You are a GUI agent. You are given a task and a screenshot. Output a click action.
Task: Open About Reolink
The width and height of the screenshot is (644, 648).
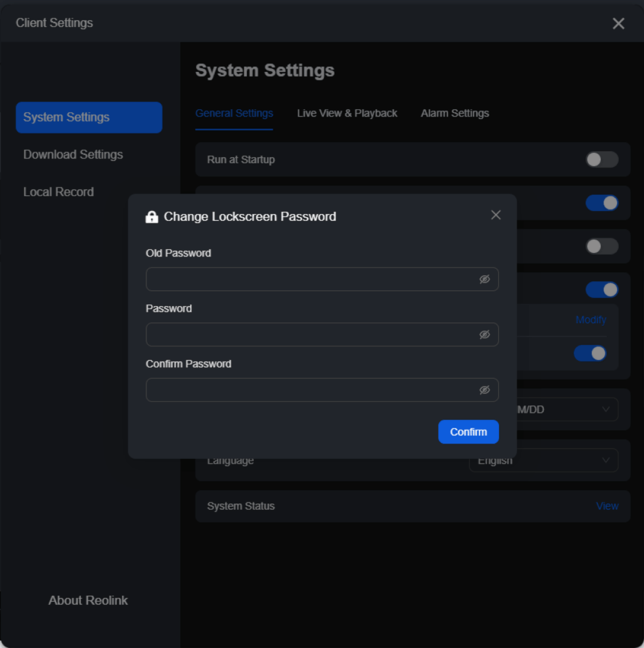[x=88, y=601]
